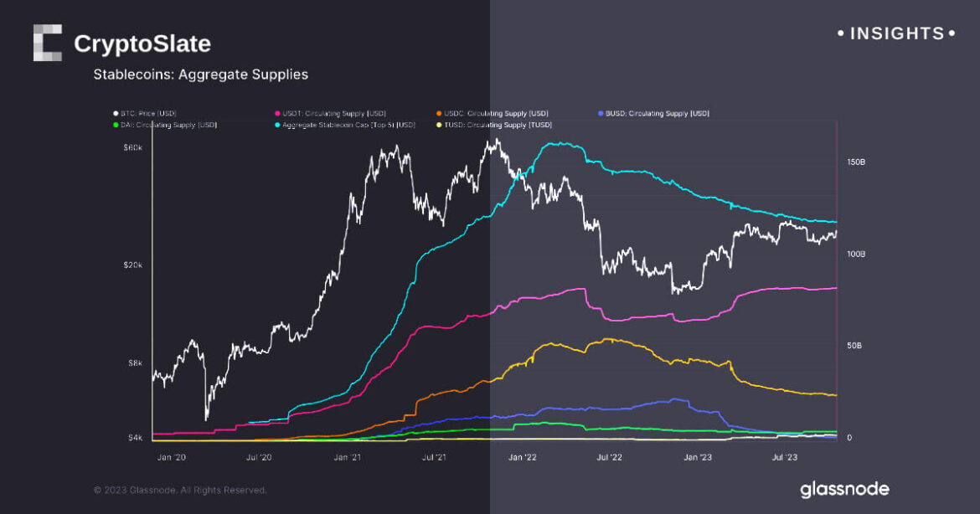Click the cyan Aggregate Stablecoin Cap dot

tap(277, 125)
